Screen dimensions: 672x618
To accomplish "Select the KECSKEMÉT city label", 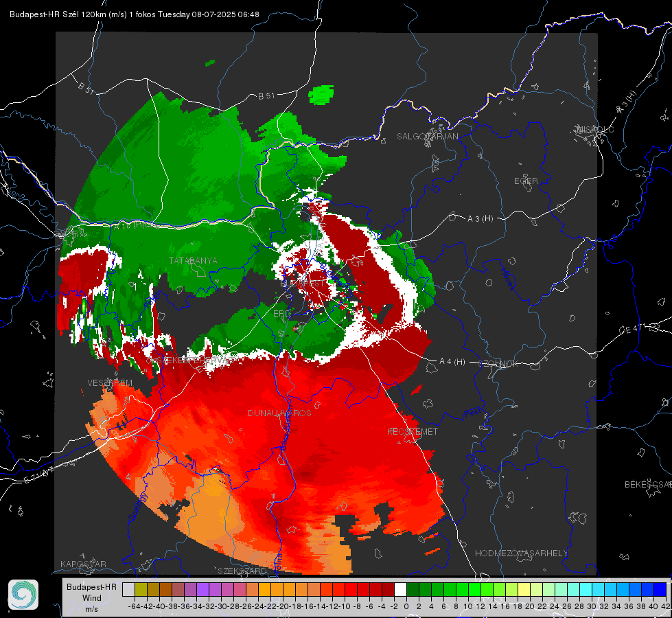I will pos(413,431).
